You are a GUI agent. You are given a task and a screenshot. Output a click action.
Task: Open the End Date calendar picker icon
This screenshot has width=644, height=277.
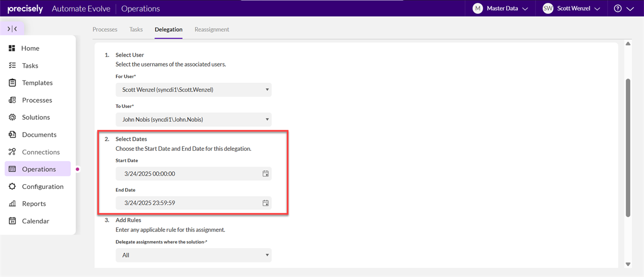[265, 203]
